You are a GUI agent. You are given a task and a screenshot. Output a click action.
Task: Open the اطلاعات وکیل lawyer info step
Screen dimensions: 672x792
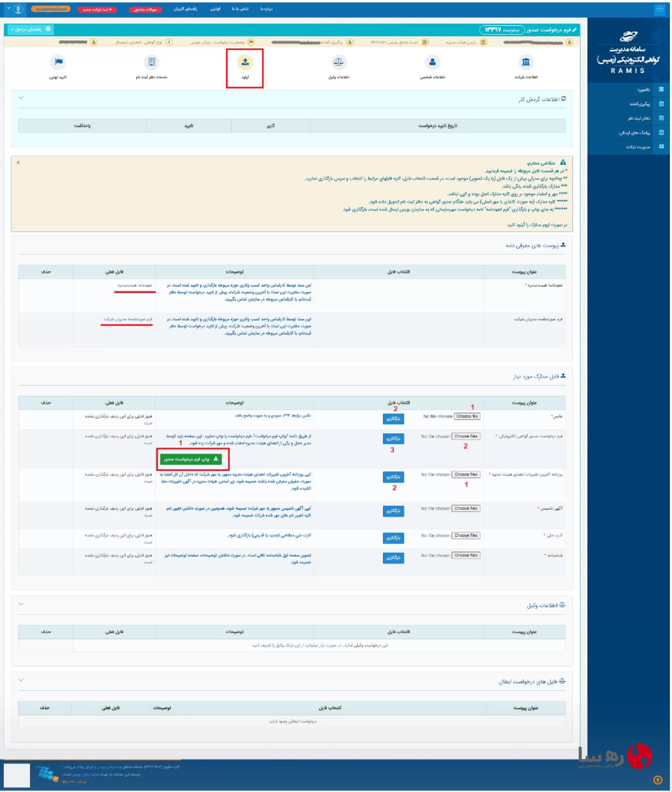pyautogui.click(x=338, y=62)
